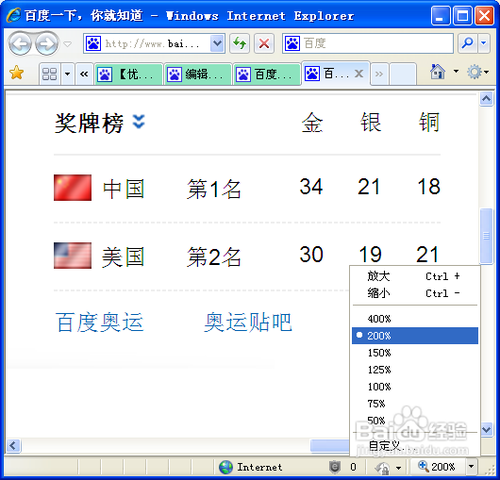The height and width of the screenshot is (480, 500).
Task: Click the magnifier Search button
Action: pos(467,43)
